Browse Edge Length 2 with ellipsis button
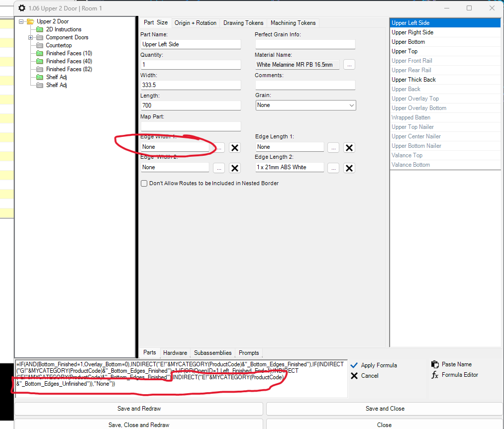Image resolution: width=504 pixels, height=429 pixels. tap(333, 168)
